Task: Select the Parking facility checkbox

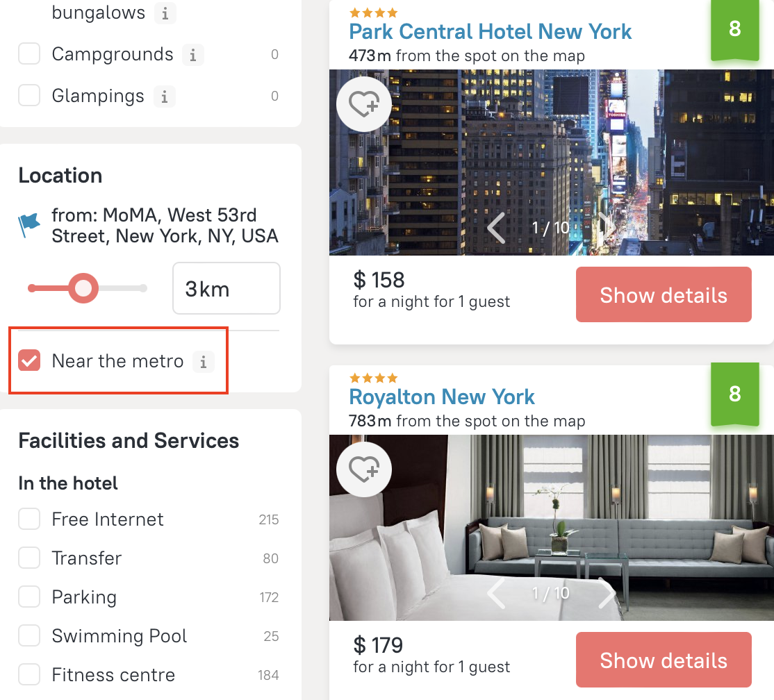Action: [x=29, y=597]
